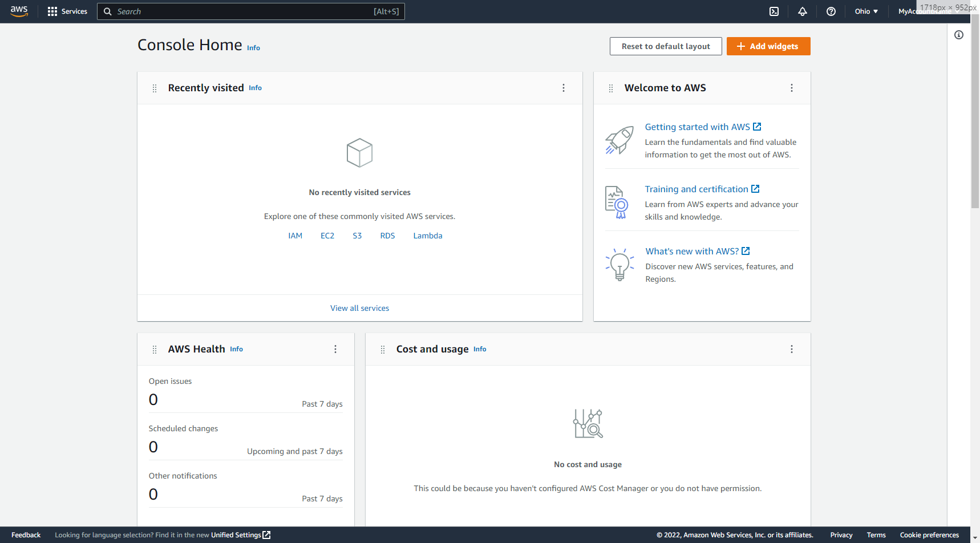Open options menu on Cost and usage widget
980x543 pixels.
coord(792,349)
